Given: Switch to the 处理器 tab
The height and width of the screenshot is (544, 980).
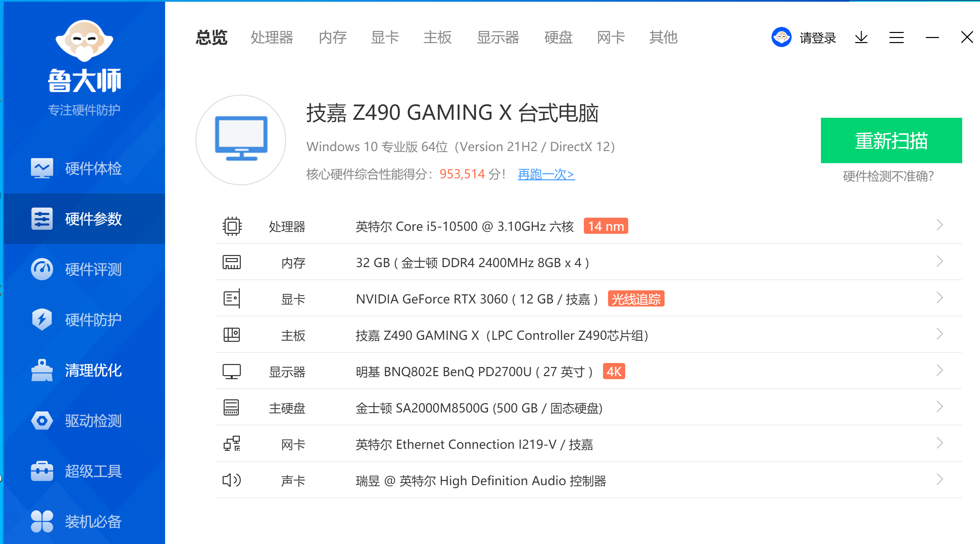Looking at the screenshot, I should point(272,37).
